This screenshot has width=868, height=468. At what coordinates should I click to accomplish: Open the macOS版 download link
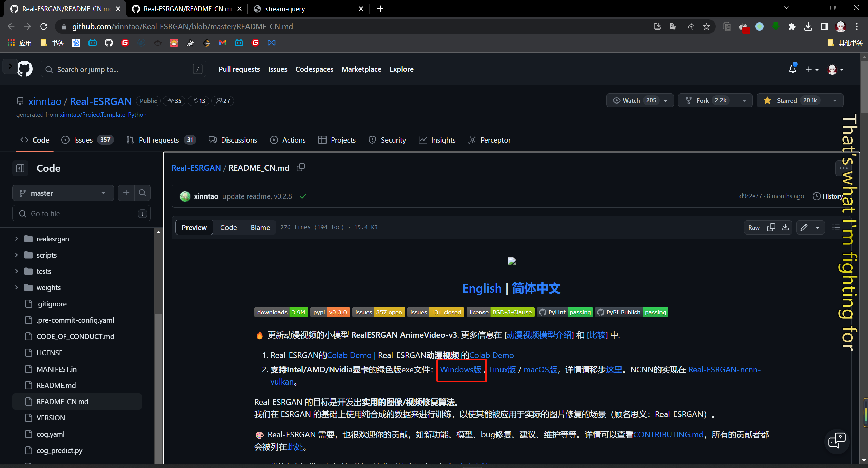point(540,370)
